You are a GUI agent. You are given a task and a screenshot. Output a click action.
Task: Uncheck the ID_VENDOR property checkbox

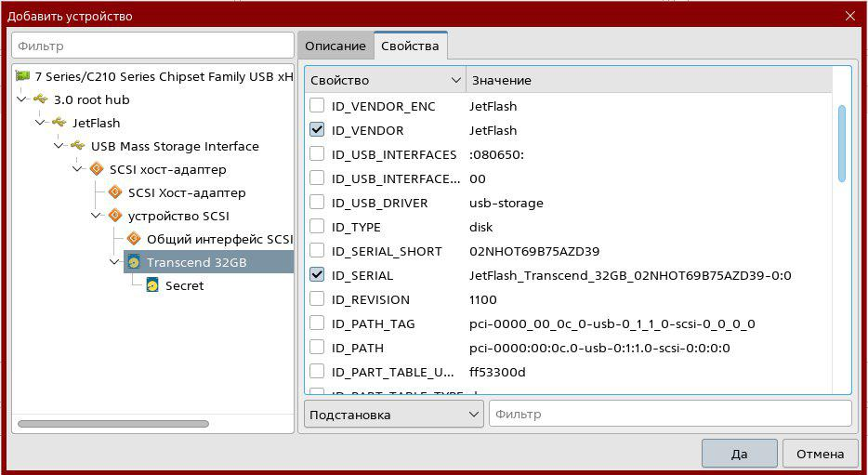click(317, 130)
